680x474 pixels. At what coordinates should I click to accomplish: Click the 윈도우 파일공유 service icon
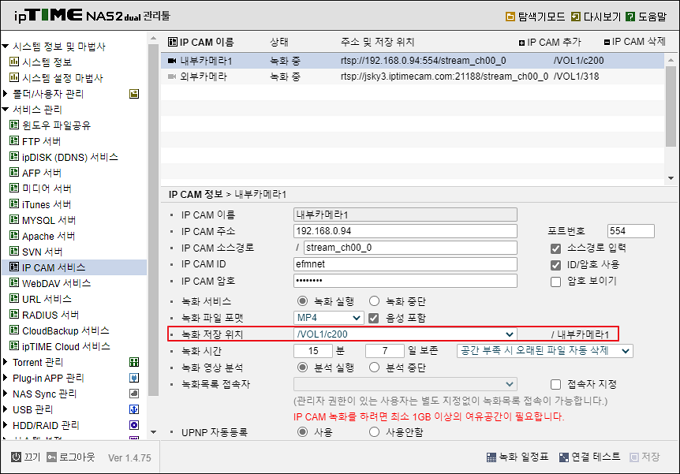click(x=14, y=125)
